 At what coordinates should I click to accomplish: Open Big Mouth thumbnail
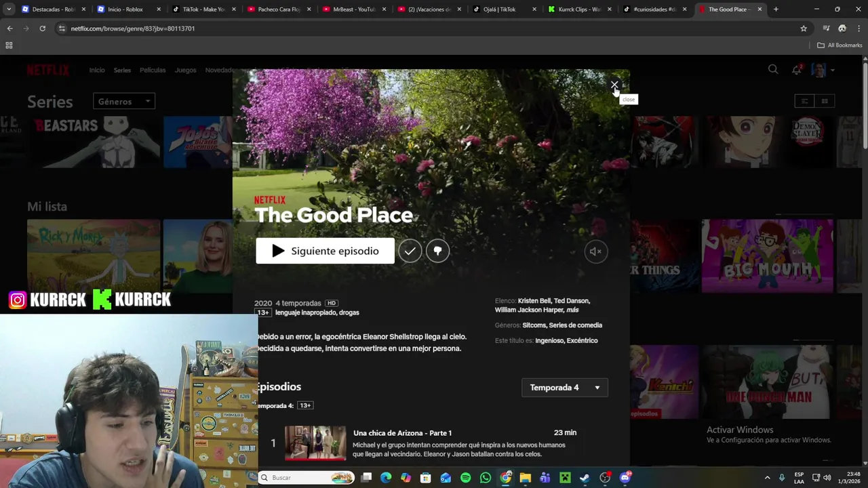767,256
